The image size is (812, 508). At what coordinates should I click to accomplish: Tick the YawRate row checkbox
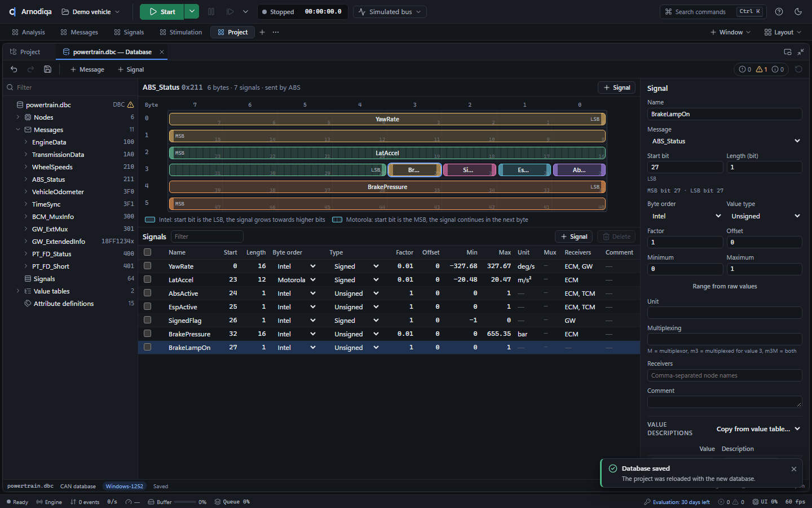148,266
